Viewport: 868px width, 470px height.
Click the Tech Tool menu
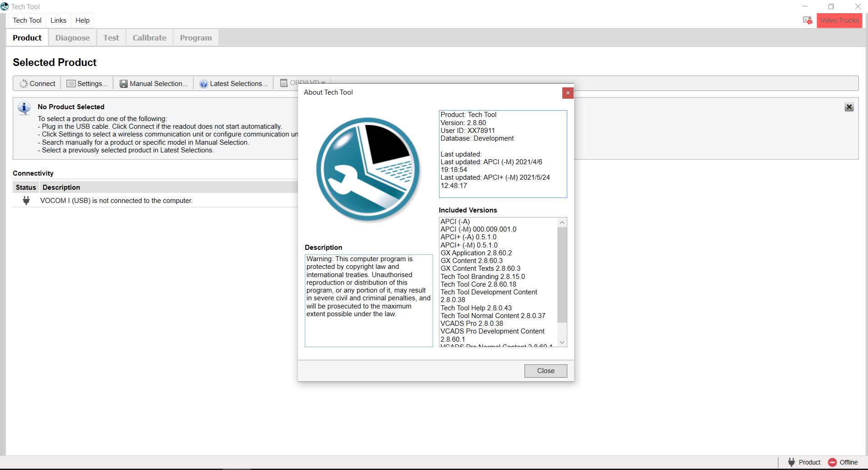(x=26, y=20)
